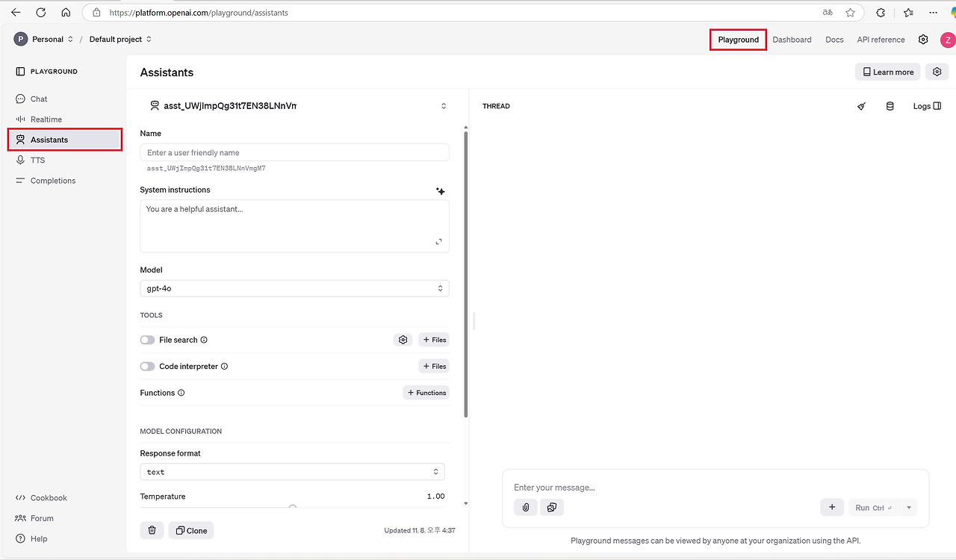This screenshot has width=956, height=560.
Task: Open the API reference tab
Action: [x=881, y=40]
